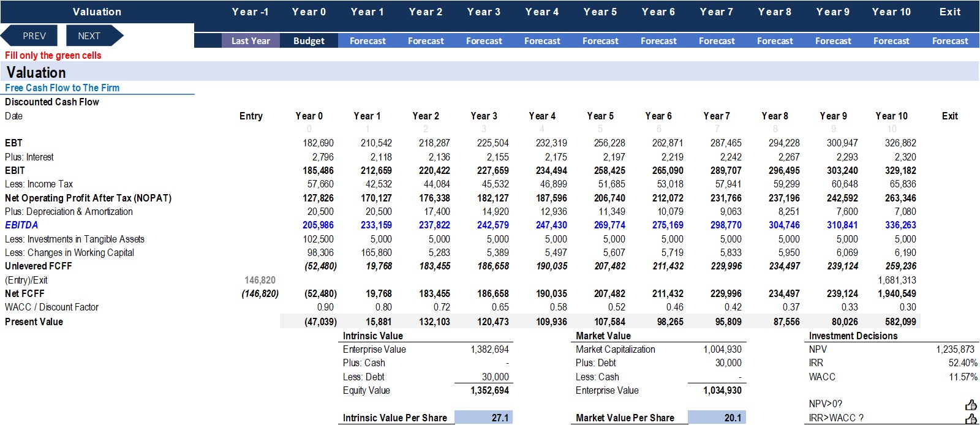The height and width of the screenshot is (425, 980).
Task: Select the Year 4 EBIT value 234,494
Action: [x=551, y=170]
